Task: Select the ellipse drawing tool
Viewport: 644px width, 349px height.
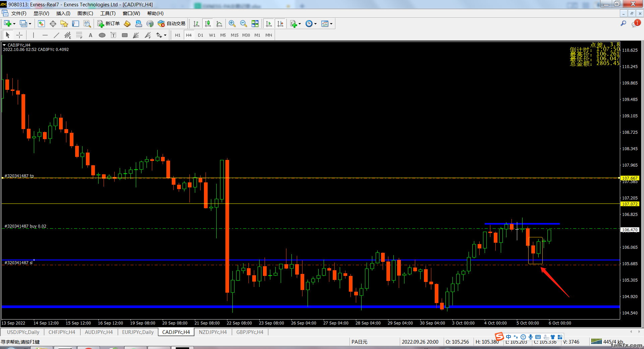Action: pyautogui.click(x=102, y=35)
